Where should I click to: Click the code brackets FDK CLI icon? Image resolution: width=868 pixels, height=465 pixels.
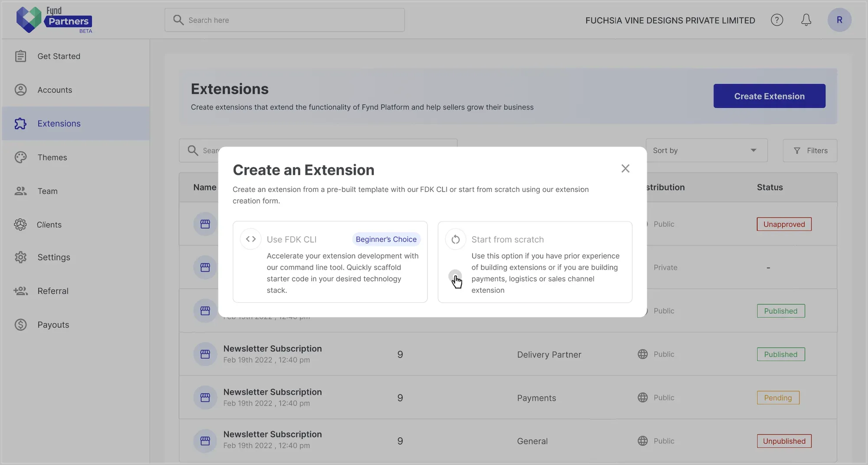point(251,239)
